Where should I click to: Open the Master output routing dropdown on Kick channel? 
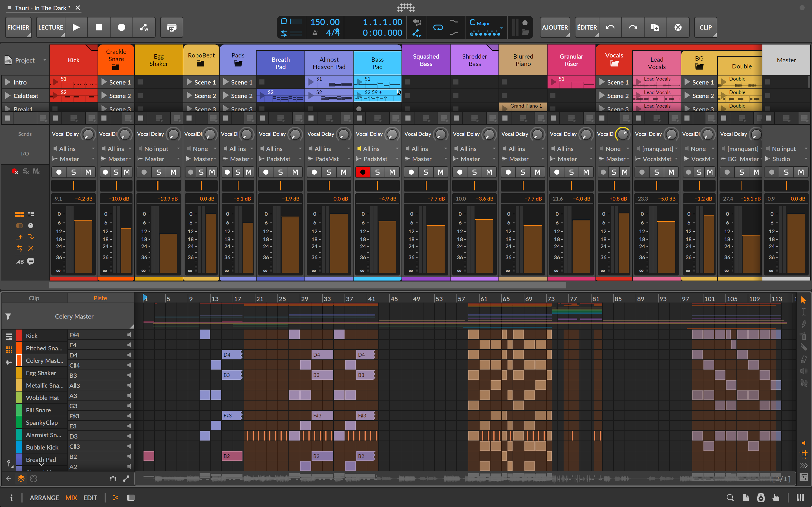pos(73,159)
